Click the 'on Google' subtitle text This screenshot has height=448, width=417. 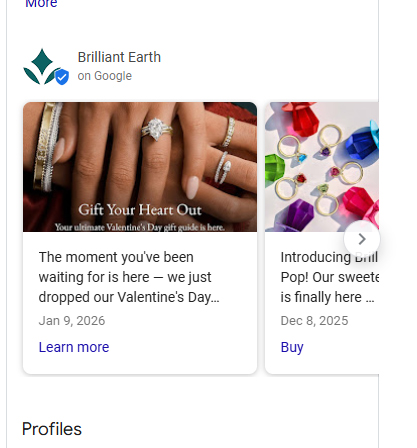(105, 76)
